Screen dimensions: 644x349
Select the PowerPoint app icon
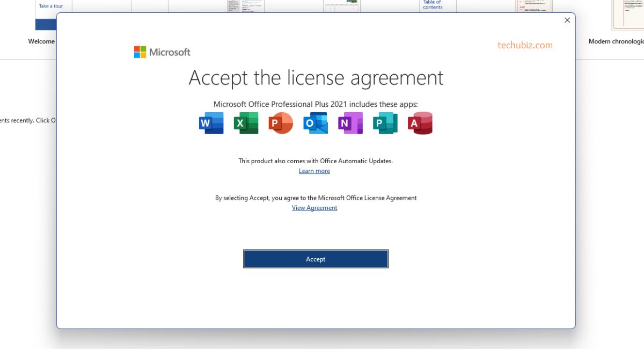pyautogui.click(x=281, y=123)
